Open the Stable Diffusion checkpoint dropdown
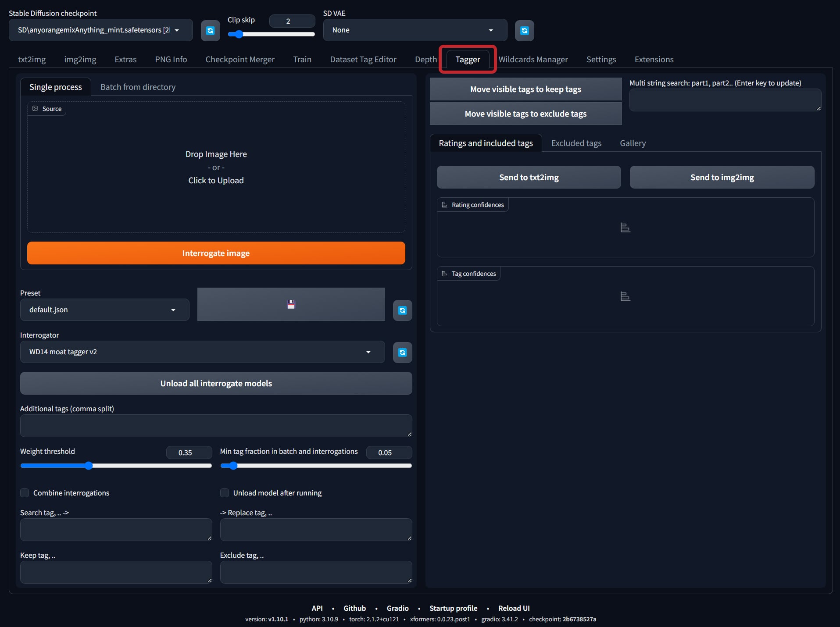The height and width of the screenshot is (627, 840). point(100,30)
